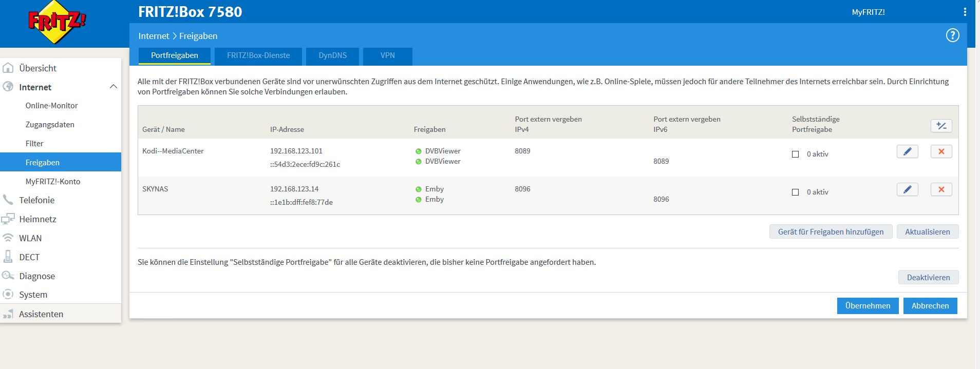Switch to the VPN tab
Image resolution: width=980 pixels, height=369 pixels.
tap(388, 55)
